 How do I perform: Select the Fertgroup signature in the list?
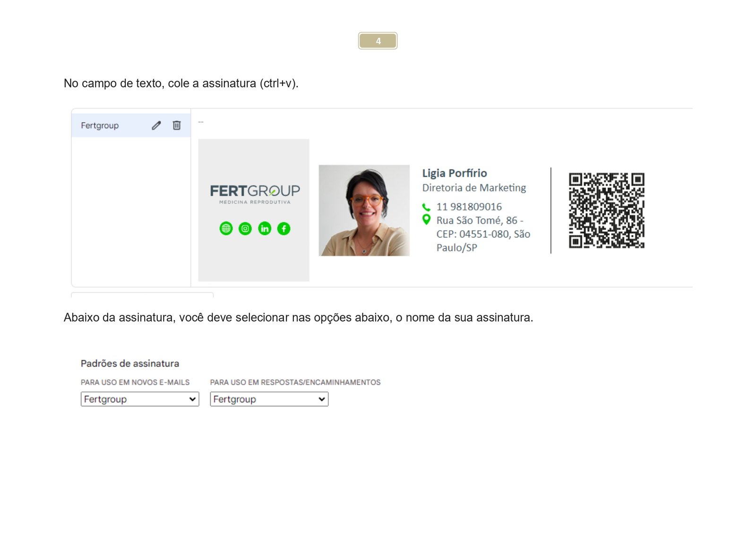(100, 126)
